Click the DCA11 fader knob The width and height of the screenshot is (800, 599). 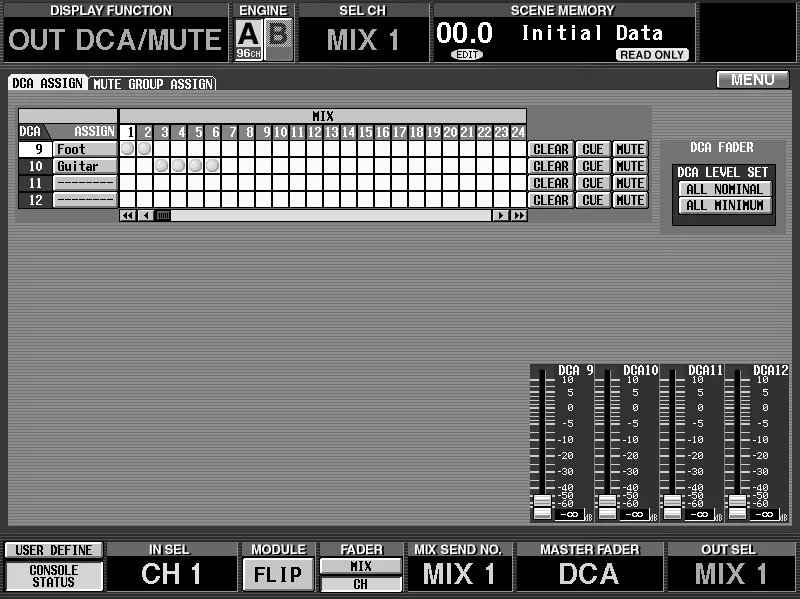point(672,507)
